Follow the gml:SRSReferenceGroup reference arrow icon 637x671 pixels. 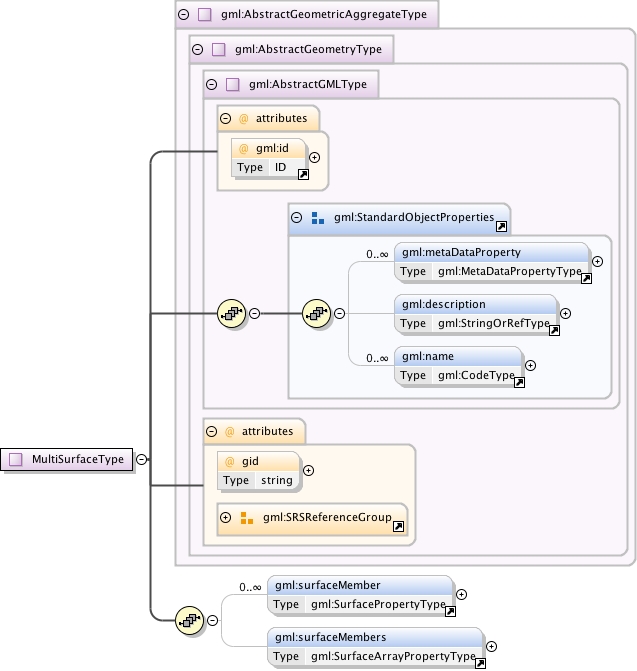[x=398, y=526]
